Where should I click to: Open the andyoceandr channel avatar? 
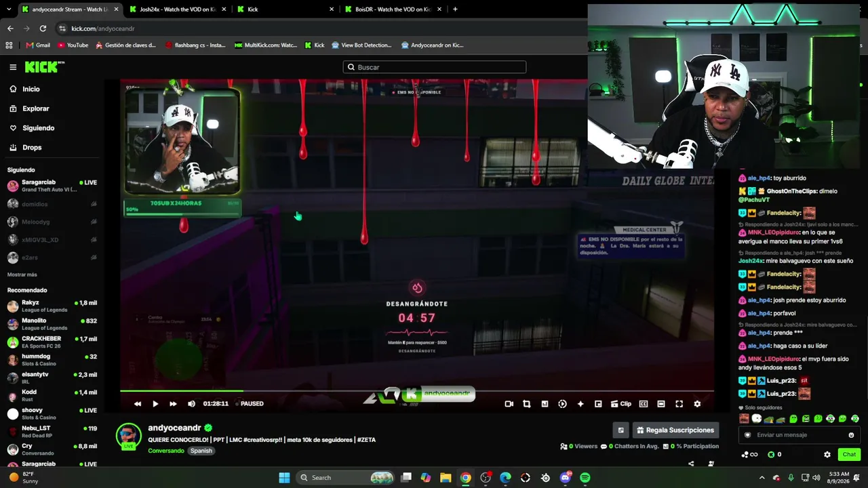pos(128,436)
